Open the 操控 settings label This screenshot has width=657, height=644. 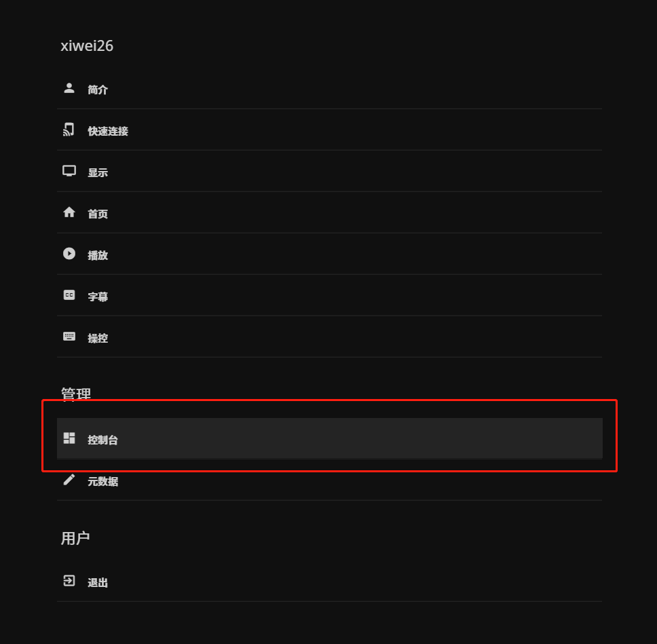(x=98, y=338)
